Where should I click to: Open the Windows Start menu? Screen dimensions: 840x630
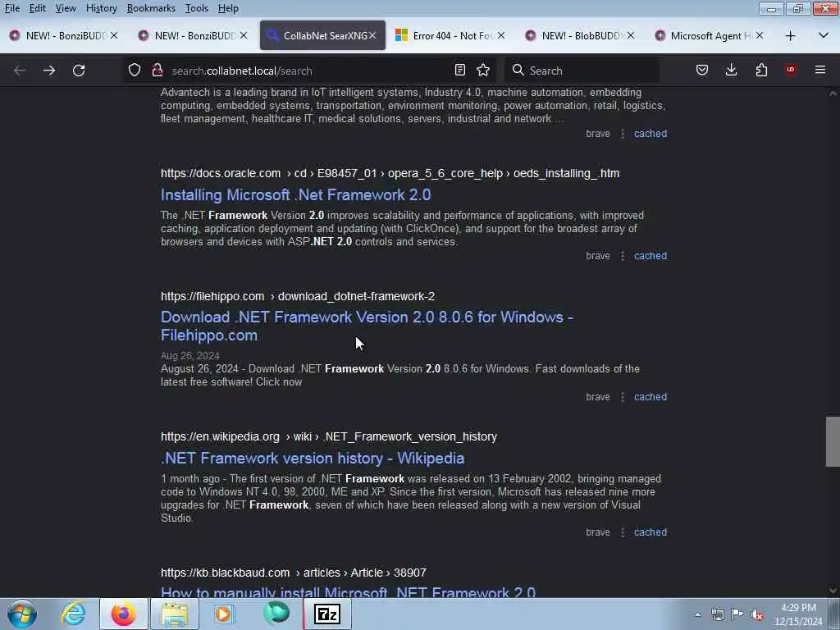22,614
